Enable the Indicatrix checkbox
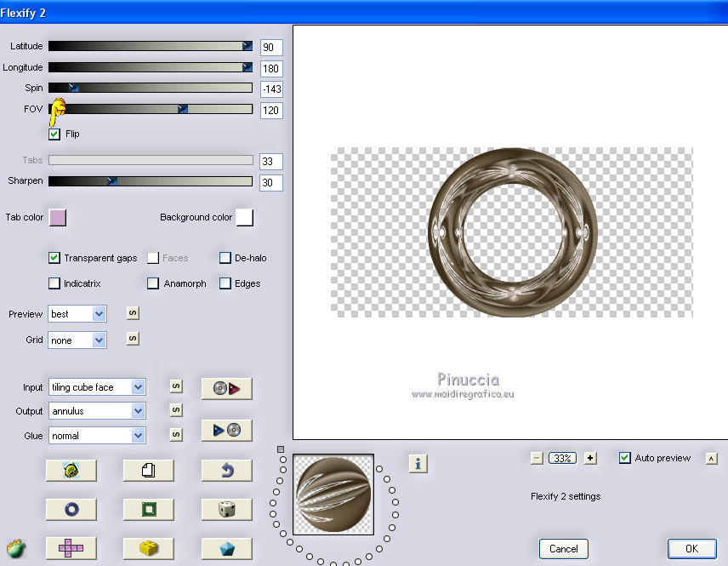The width and height of the screenshot is (728, 566). pyautogui.click(x=54, y=283)
